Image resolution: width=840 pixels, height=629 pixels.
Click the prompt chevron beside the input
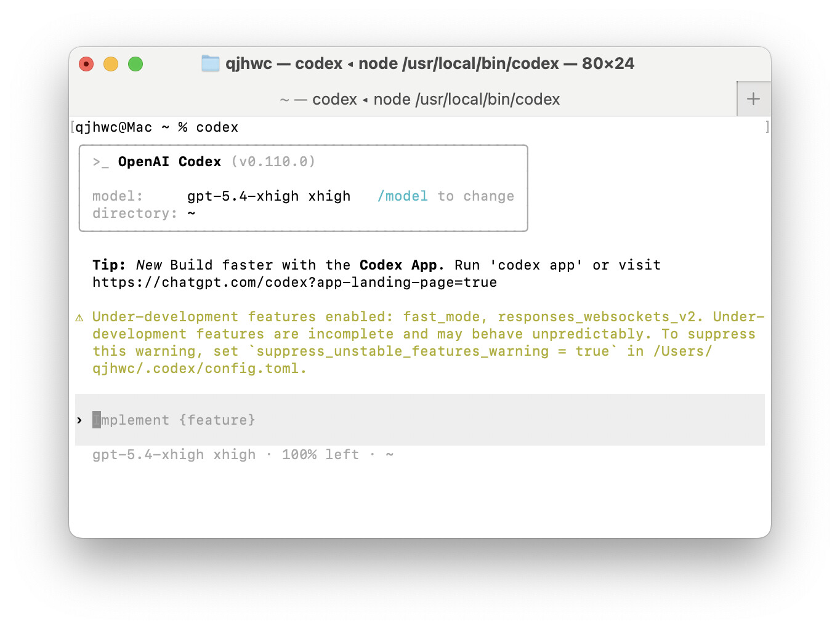[79, 420]
